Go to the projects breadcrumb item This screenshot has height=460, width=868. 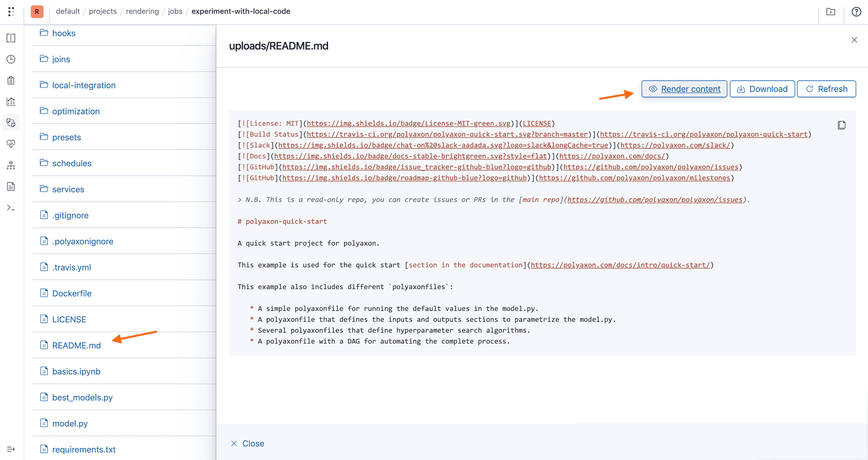point(103,11)
